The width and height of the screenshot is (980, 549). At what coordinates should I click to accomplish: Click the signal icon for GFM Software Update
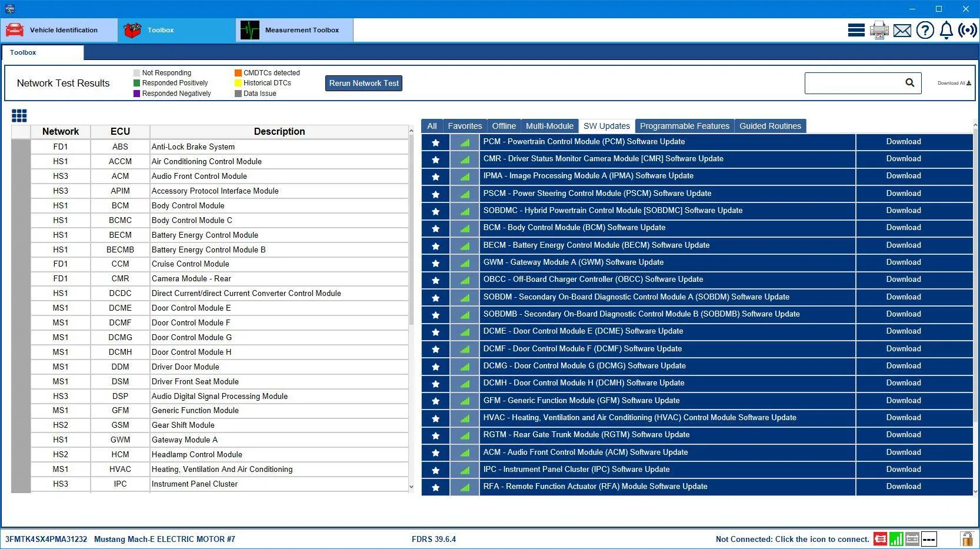(465, 401)
